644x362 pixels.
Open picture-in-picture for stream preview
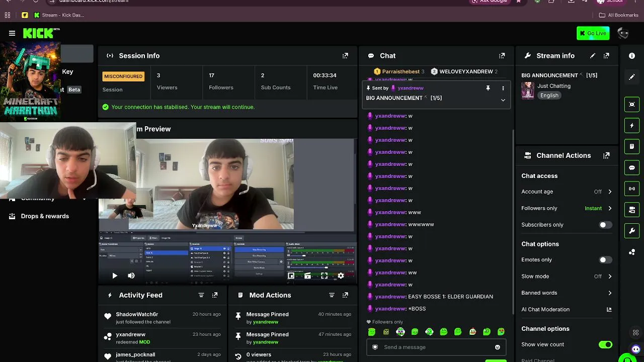[x=291, y=276]
